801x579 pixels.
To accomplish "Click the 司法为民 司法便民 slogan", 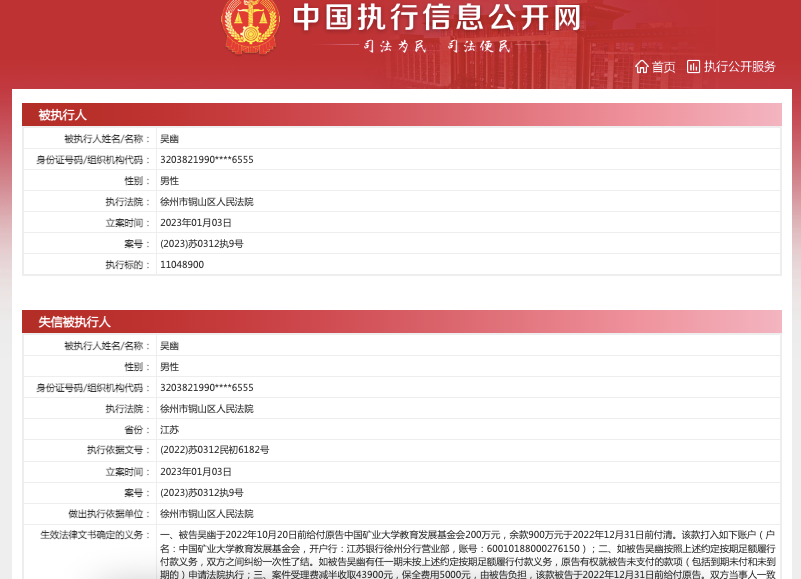I will pos(436,46).
